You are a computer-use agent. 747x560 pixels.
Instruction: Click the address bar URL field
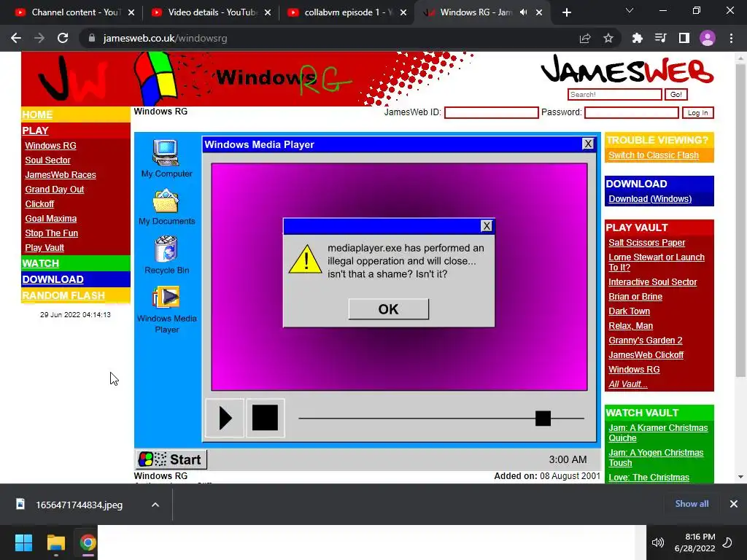tap(329, 38)
